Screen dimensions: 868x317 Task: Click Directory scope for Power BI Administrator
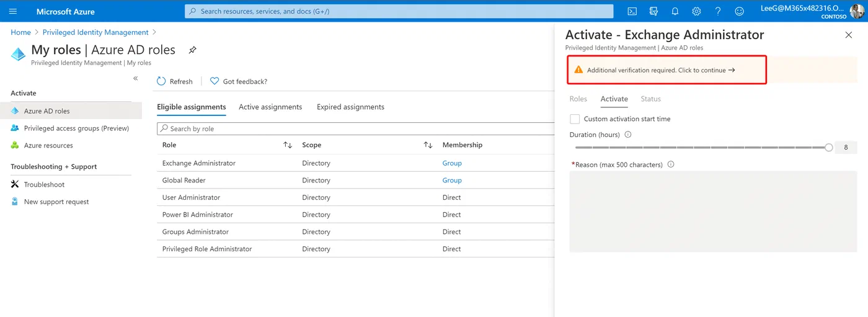pos(316,215)
